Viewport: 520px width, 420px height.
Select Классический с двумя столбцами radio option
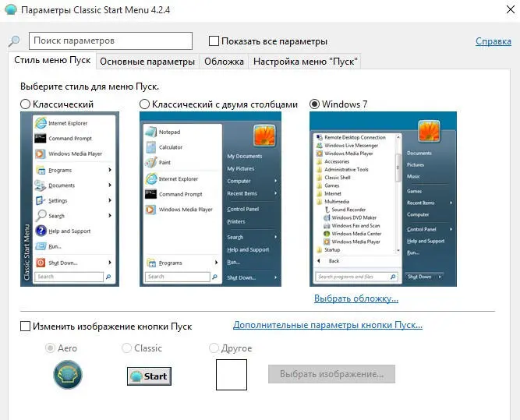pos(144,104)
